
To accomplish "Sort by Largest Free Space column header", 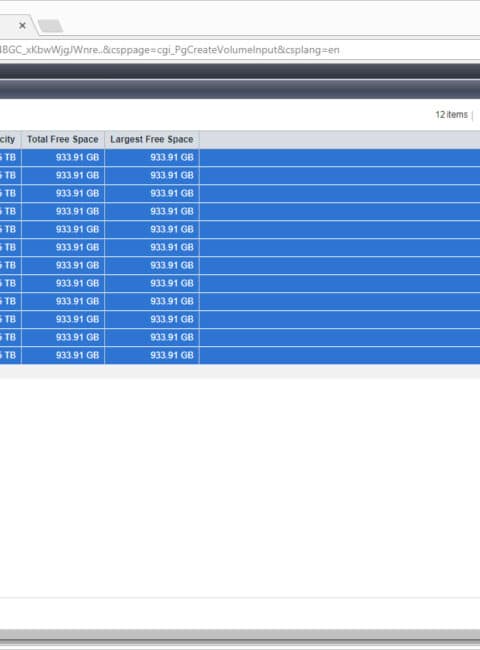I will point(152,140).
